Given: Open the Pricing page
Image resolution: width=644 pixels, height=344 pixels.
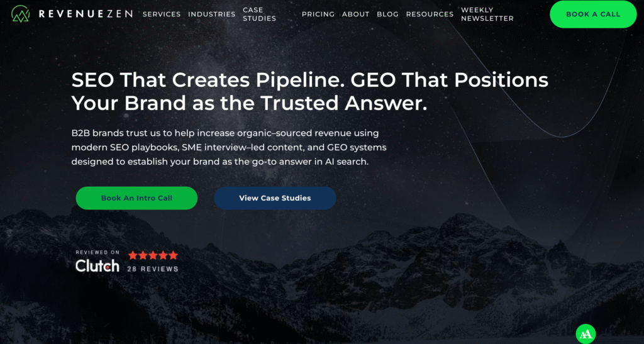Looking at the screenshot, I should (318, 14).
